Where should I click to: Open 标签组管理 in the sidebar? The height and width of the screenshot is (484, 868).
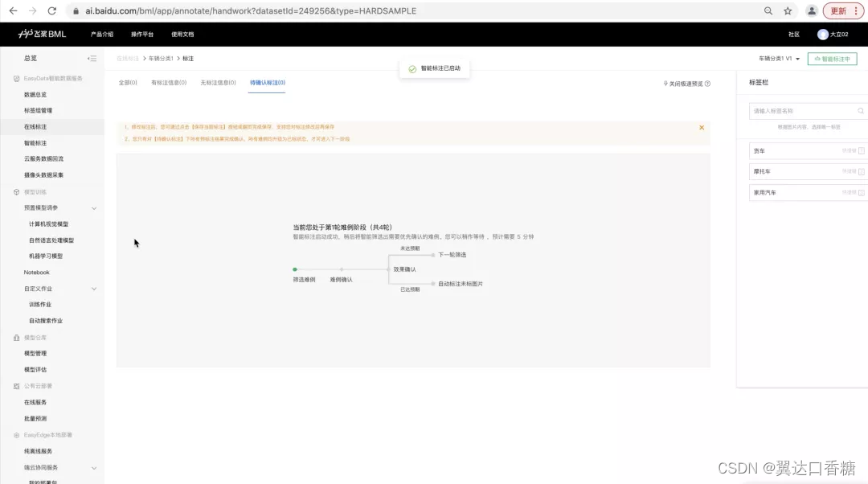pos(39,111)
